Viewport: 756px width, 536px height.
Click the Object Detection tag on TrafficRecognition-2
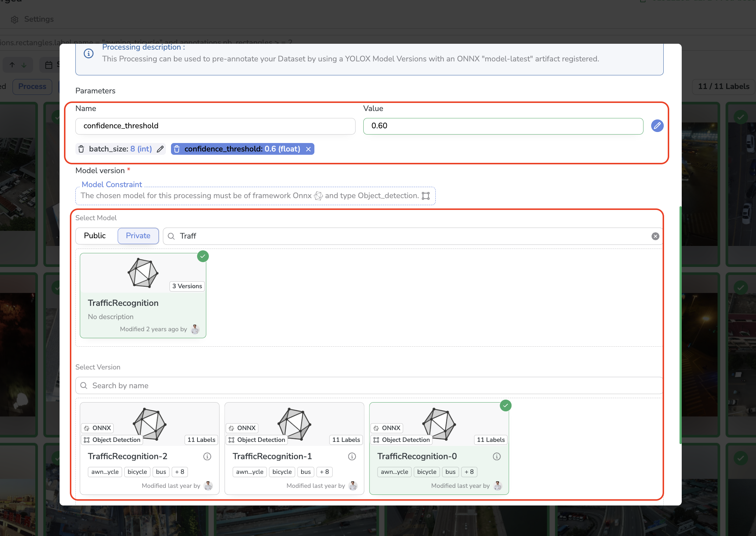(x=112, y=440)
